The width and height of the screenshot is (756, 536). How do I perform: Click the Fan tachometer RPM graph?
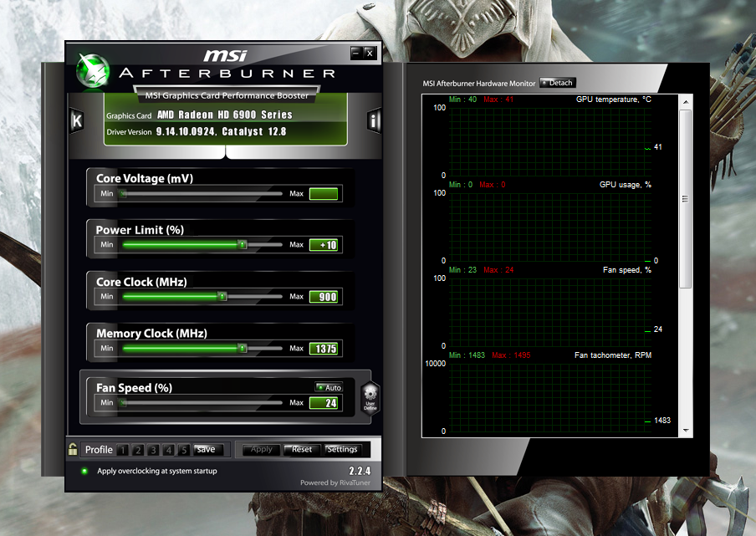tap(550, 398)
